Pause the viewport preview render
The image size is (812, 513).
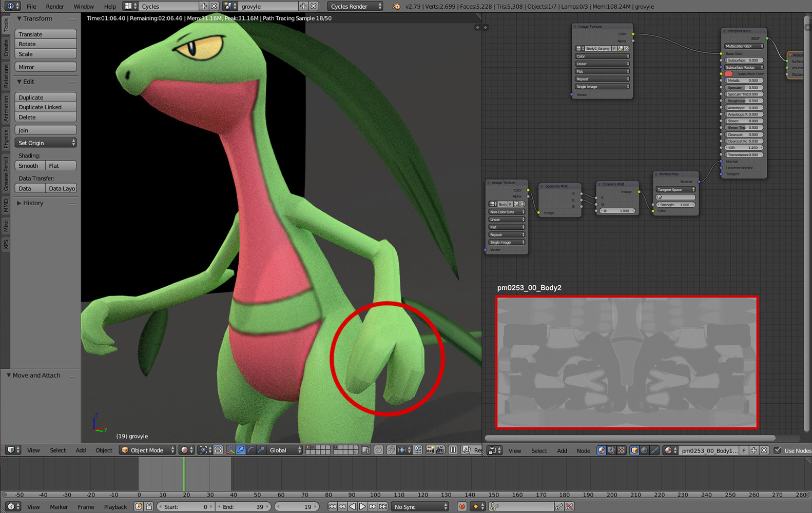[453, 450]
